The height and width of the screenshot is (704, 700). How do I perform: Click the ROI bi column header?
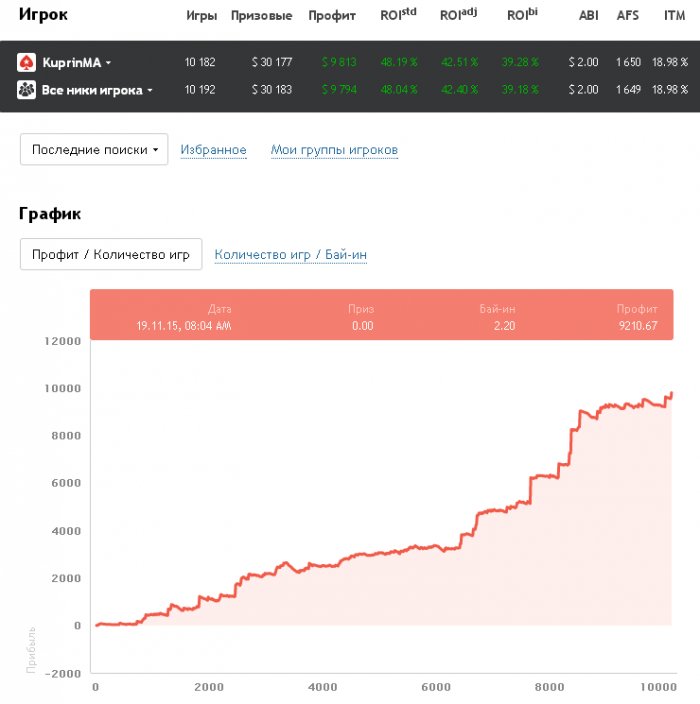click(522, 14)
